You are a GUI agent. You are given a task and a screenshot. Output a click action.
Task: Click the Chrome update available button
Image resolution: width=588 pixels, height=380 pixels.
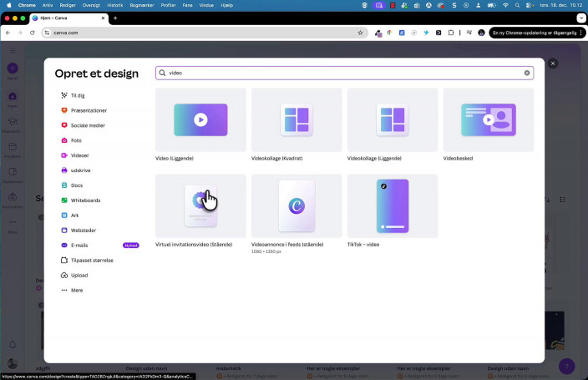pos(534,33)
